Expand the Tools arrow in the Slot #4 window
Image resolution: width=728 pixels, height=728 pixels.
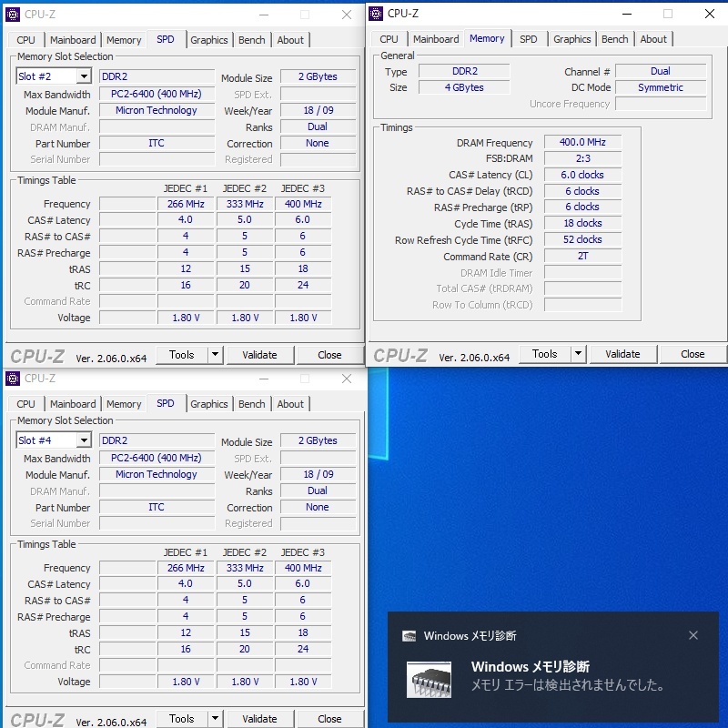(215, 719)
